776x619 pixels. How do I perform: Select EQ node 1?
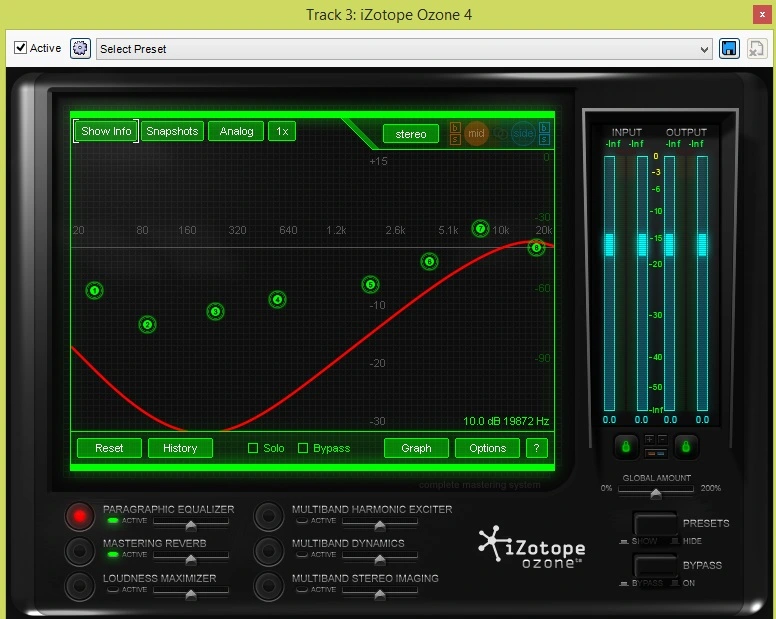tap(94, 290)
